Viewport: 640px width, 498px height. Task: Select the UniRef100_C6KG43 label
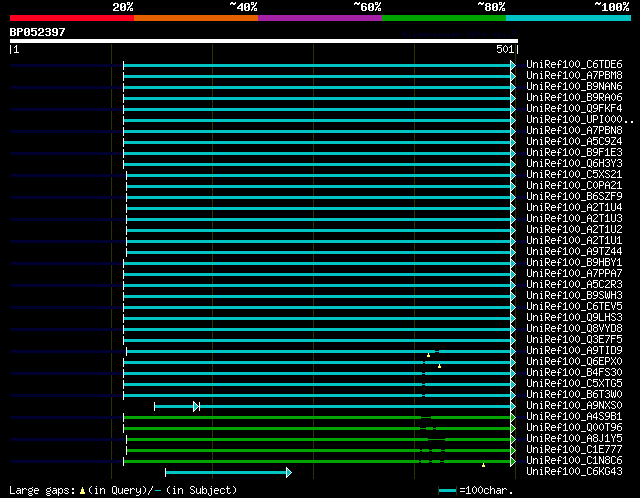click(574, 472)
